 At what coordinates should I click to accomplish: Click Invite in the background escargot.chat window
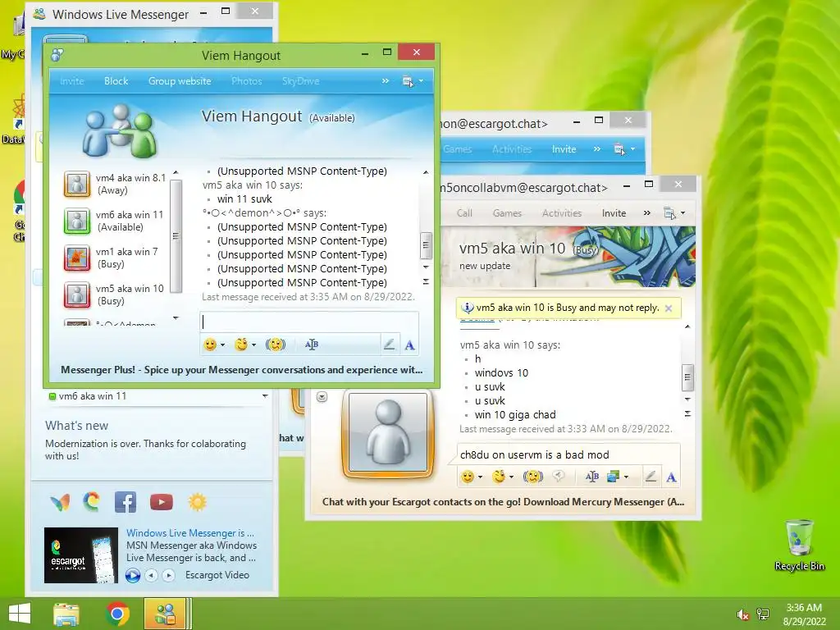(564, 149)
